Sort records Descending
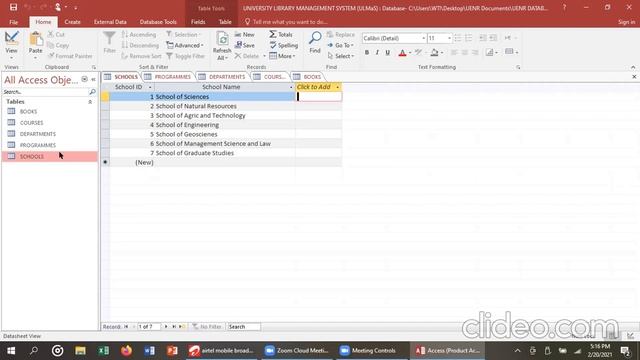Image resolution: width=640 pixels, height=360 pixels. (x=140, y=45)
